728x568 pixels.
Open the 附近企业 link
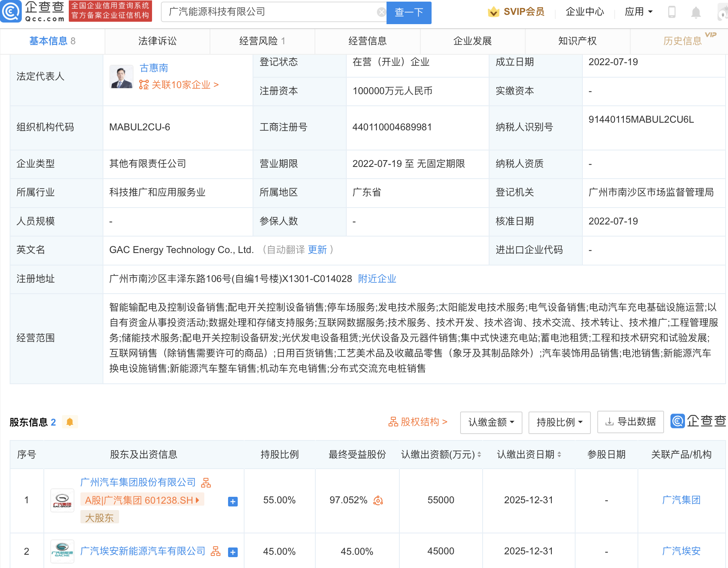pyautogui.click(x=376, y=279)
